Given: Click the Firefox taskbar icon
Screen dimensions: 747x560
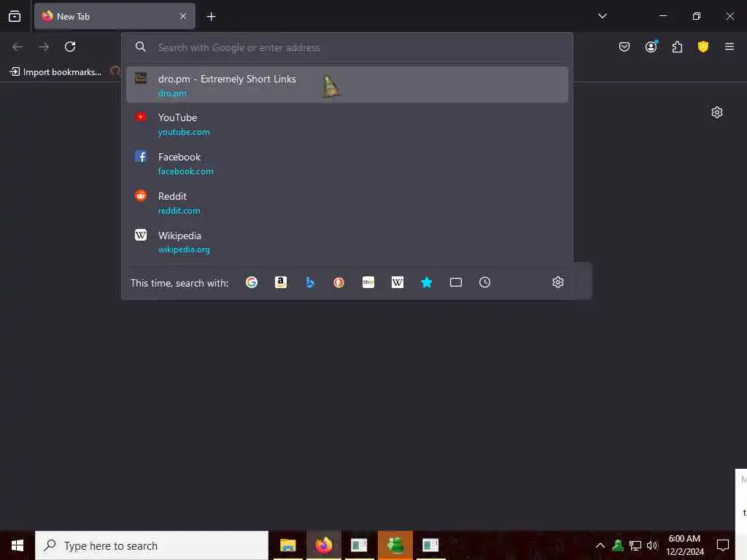Looking at the screenshot, I should click(x=323, y=545).
